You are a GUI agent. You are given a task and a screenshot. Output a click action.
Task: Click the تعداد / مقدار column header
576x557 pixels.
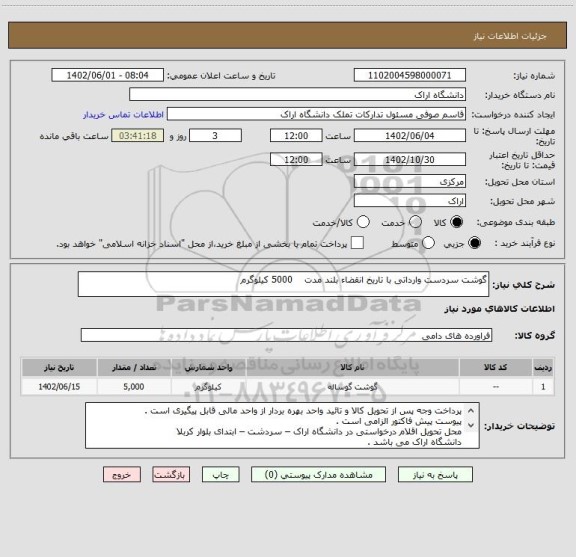click(134, 367)
